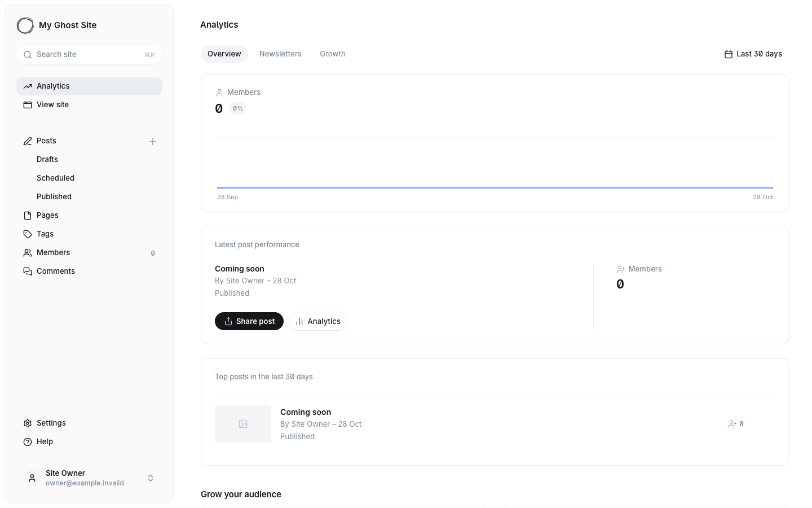Switch to the Growth tab
Image resolution: width=812 pixels, height=508 pixels.
[x=333, y=54]
